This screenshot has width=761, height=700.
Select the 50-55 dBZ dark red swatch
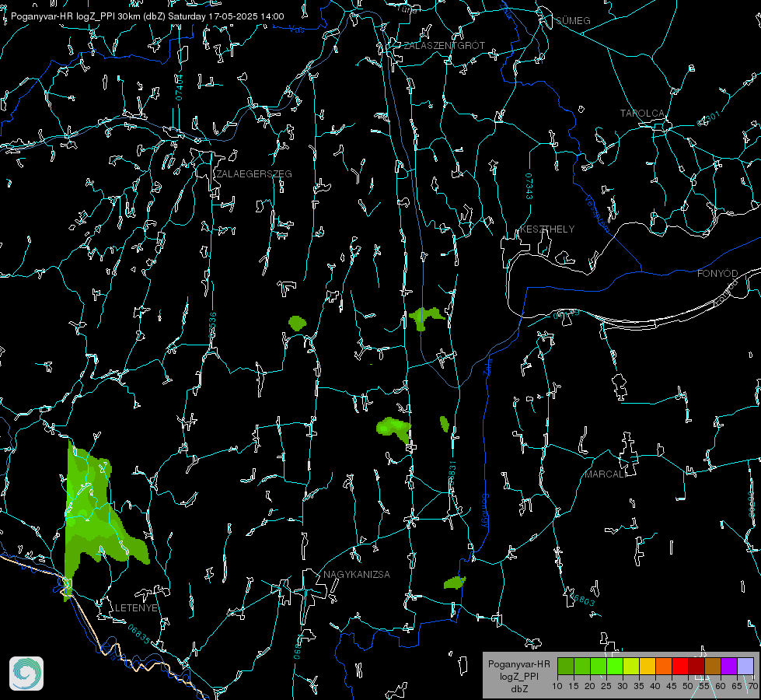coord(696,666)
